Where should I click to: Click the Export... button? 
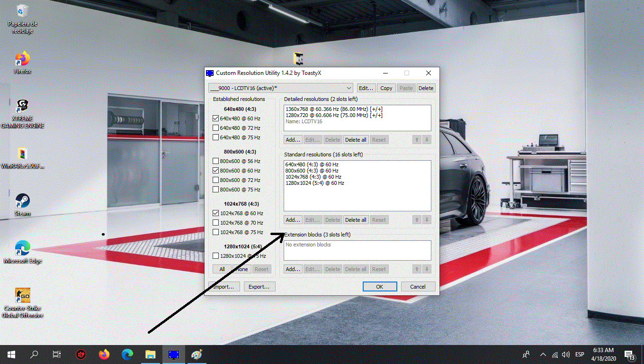[x=259, y=287]
